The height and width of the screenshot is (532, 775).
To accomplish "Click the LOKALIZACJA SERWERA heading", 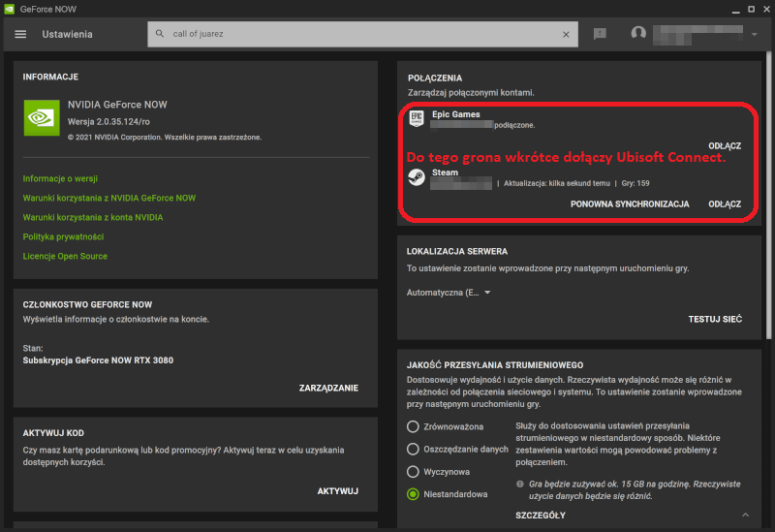I will point(457,252).
